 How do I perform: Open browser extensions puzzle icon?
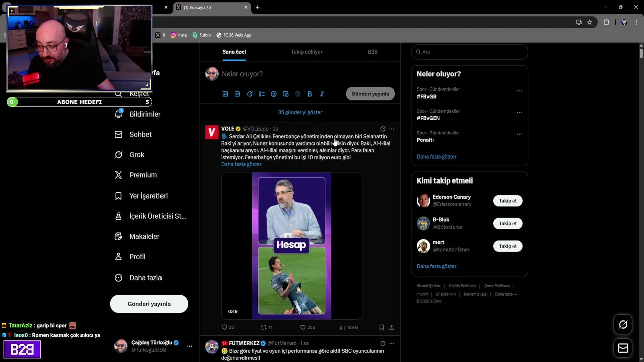point(606,22)
